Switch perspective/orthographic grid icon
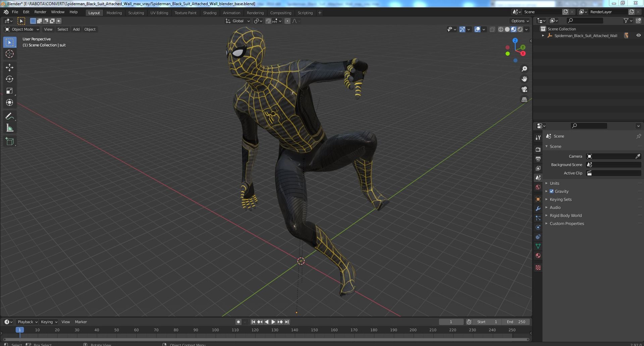 point(524,99)
